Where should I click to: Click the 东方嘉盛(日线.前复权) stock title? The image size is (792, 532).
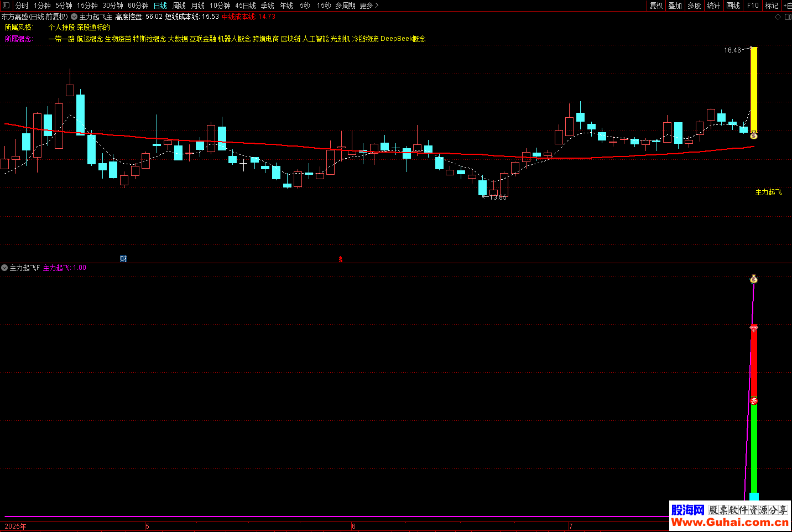click(35, 17)
